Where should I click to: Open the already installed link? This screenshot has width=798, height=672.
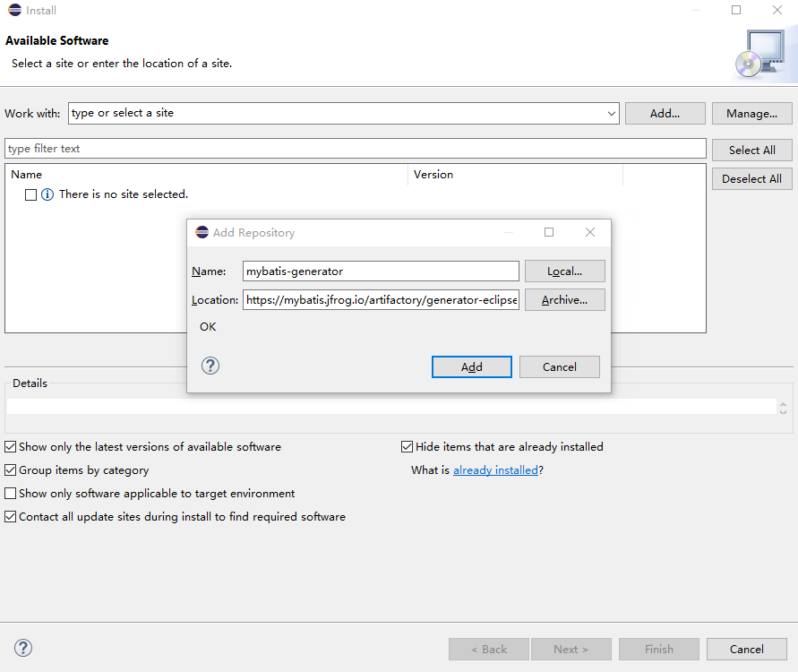(495, 470)
